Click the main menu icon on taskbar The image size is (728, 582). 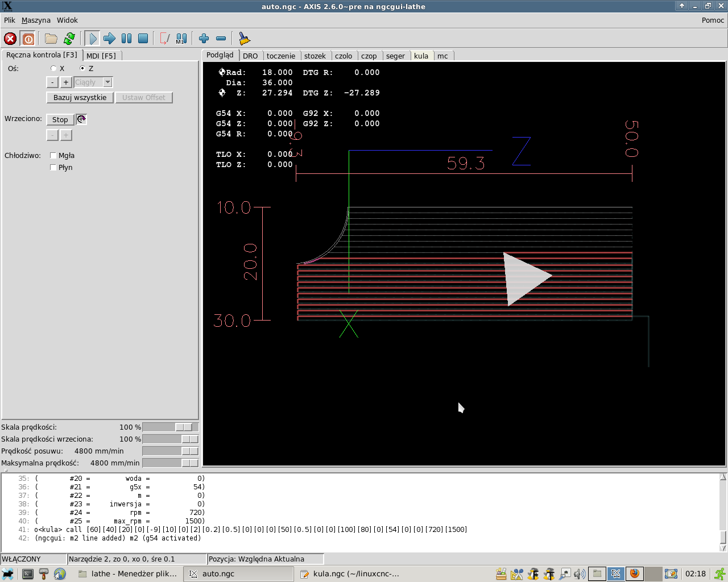8,574
